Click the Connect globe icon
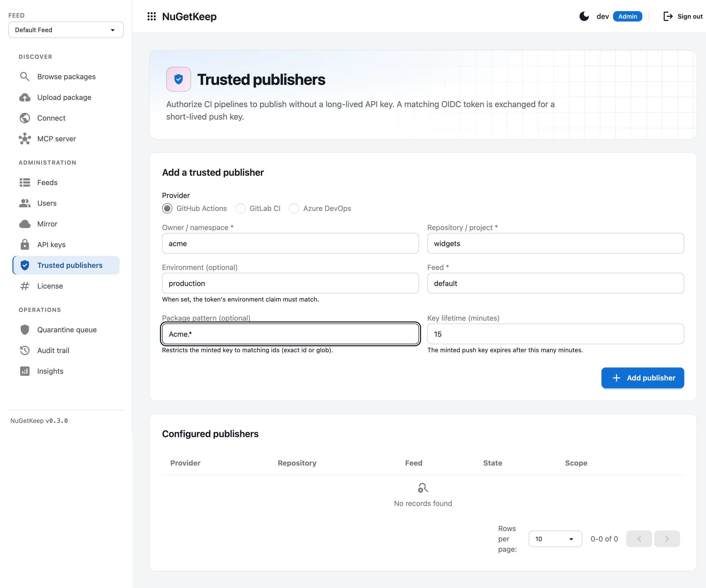 point(25,118)
